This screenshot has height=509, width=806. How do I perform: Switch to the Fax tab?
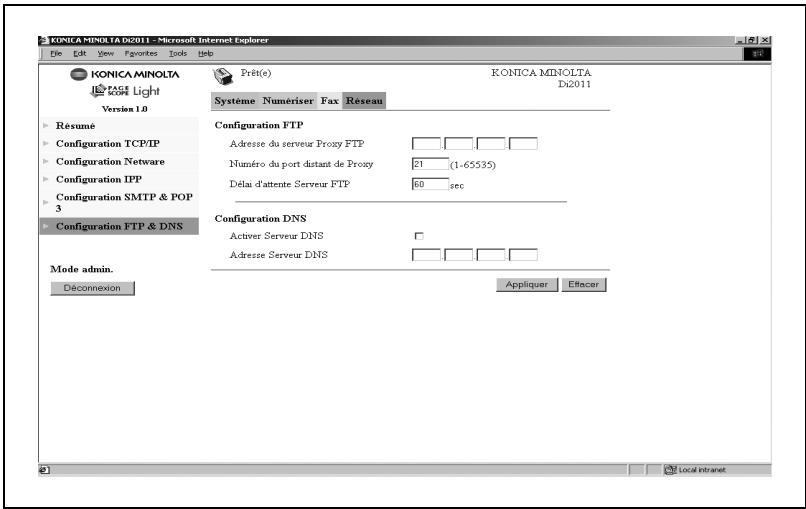click(x=329, y=101)
